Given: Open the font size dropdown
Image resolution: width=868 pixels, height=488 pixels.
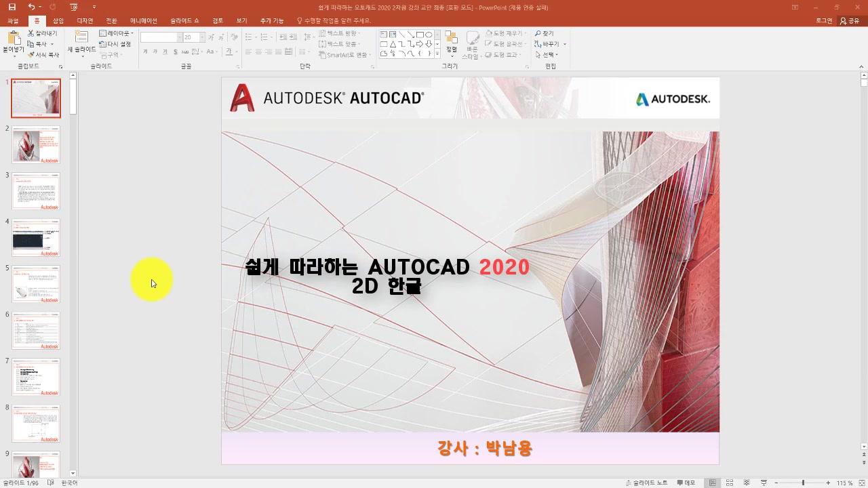Looking at the screenshot, I should [x=202, y=37].
